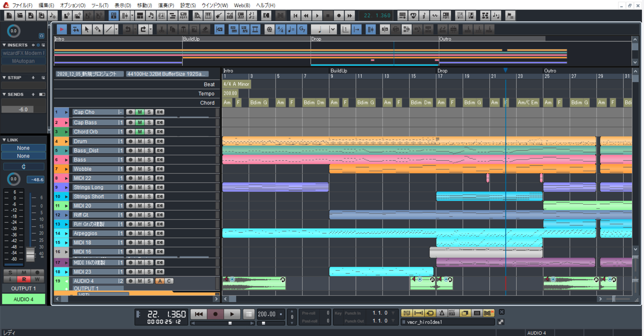Unmute the Cap Bass track
644x336 pixels.
tap(140, 122)
